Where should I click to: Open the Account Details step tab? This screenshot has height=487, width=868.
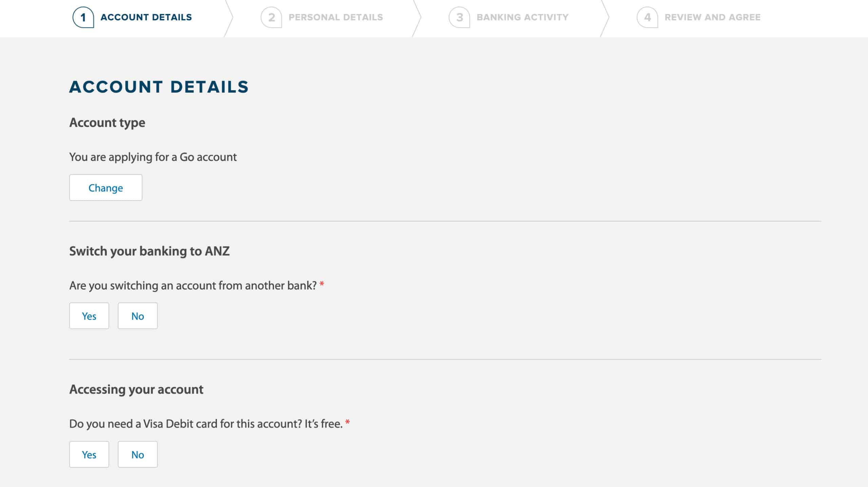click(x=146, y=17)
